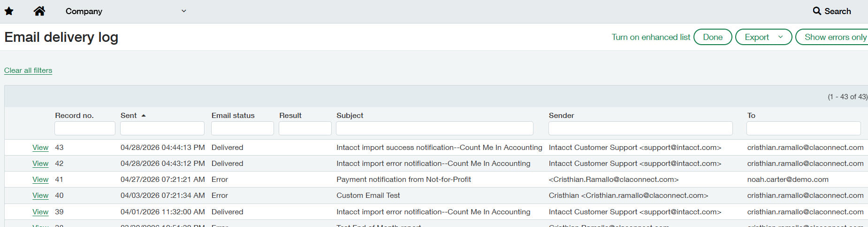Click noah.carter@demo.com recipient cell
The height and width of the screenshot is (227, 868).
(x=788, y=180)
